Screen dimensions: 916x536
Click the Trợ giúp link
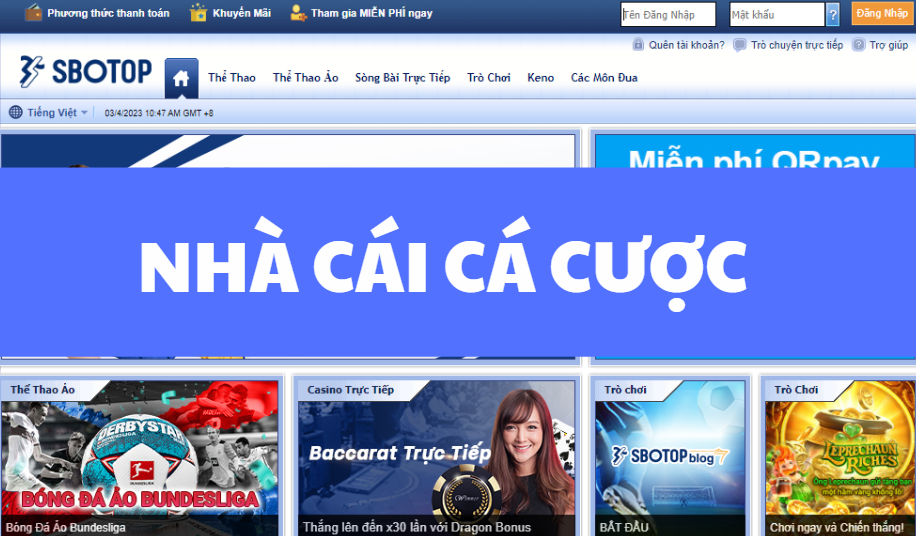click(889, 45)
